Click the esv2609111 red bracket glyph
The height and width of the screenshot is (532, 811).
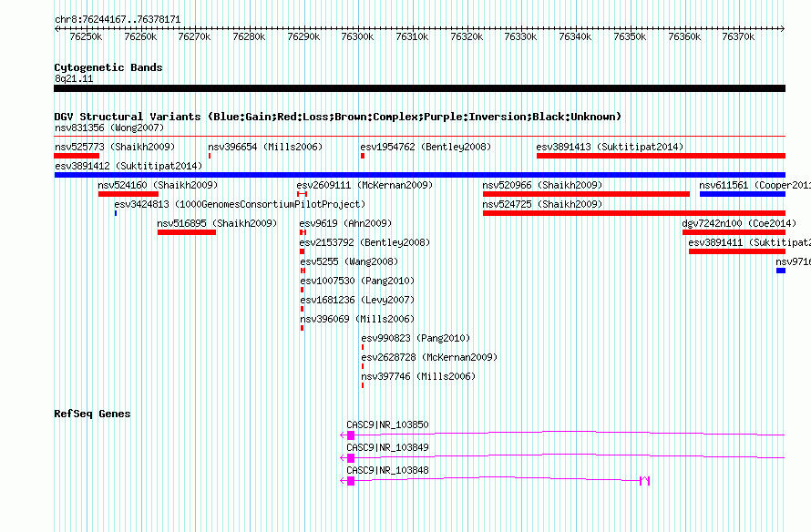point(302,194)
